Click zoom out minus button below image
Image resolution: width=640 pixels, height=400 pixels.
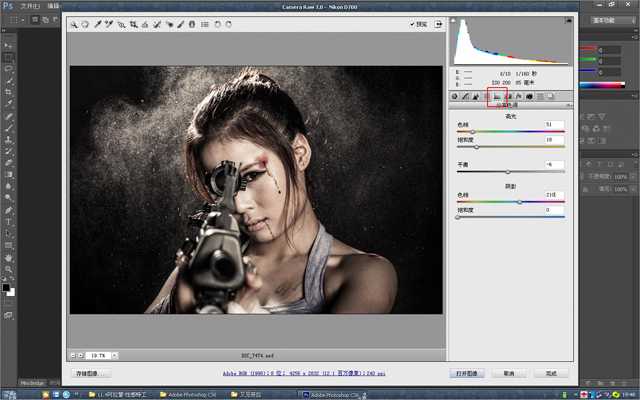(x=74, y=355)
